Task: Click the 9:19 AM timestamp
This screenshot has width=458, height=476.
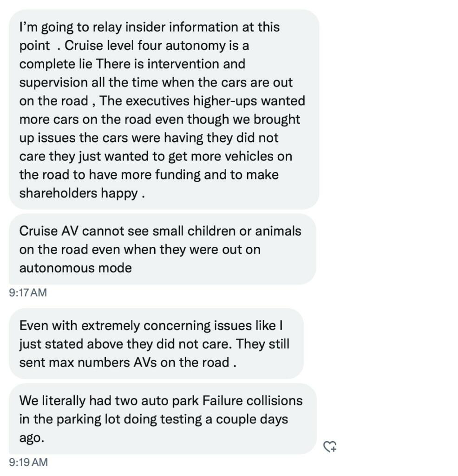Action: coord(28,462)
